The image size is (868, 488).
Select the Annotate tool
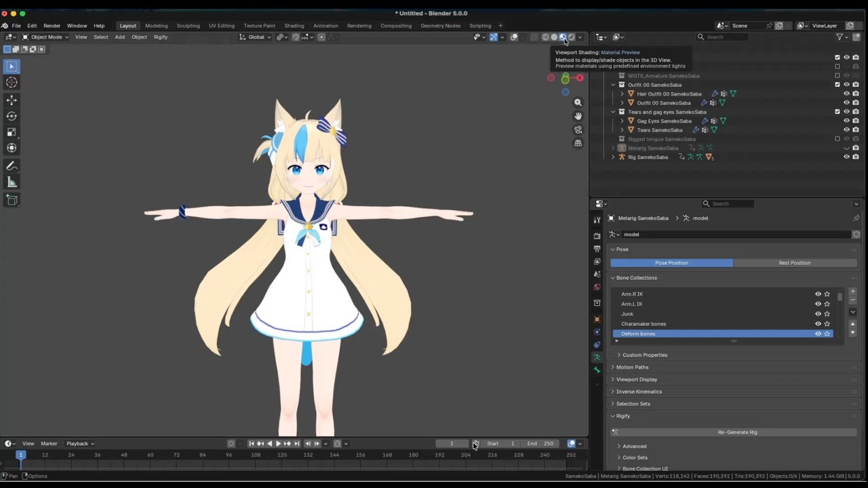pyautogui.click(x=12, y=166)
